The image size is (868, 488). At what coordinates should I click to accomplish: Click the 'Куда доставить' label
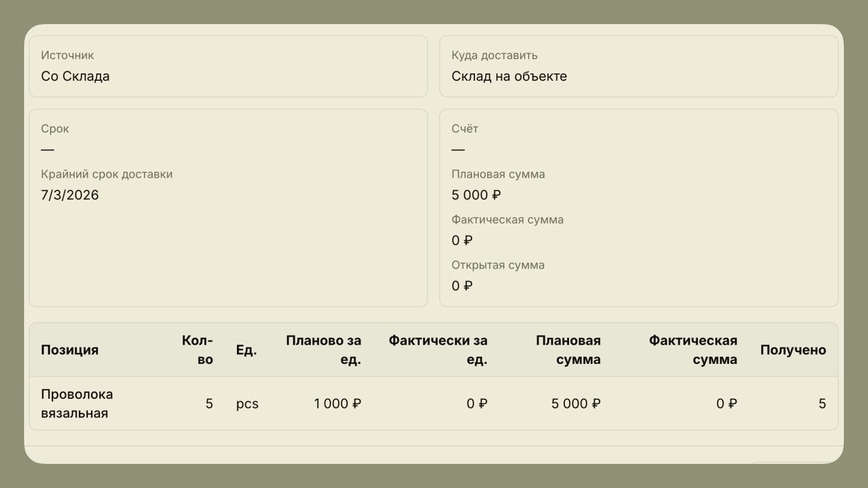coord(494,55)
